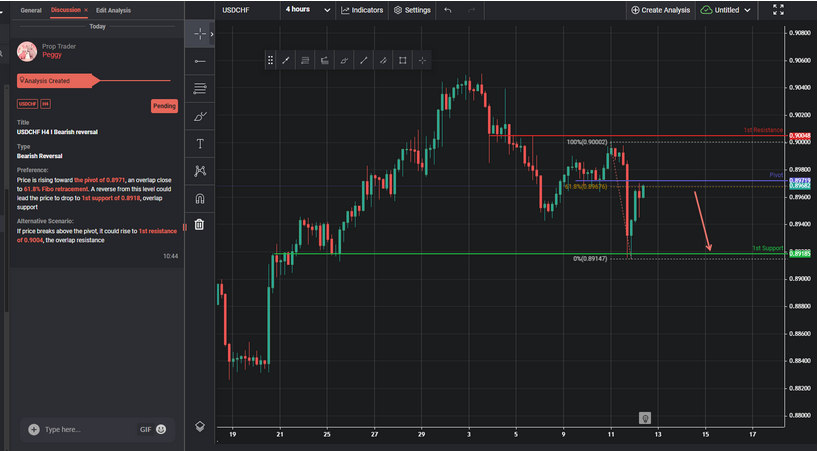Open the emoji picker
Screen dimensions: 818x451
point(161,429)
